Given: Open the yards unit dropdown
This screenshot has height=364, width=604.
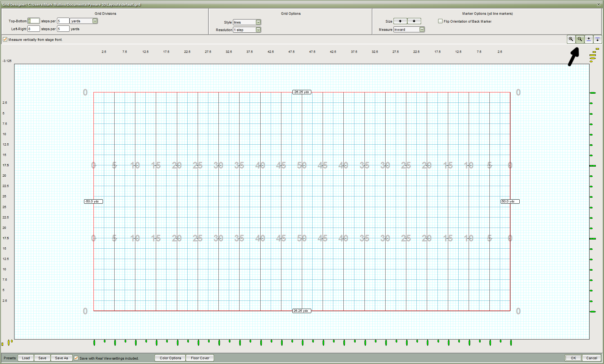Looking at the screenshot, I should [95, 21].
